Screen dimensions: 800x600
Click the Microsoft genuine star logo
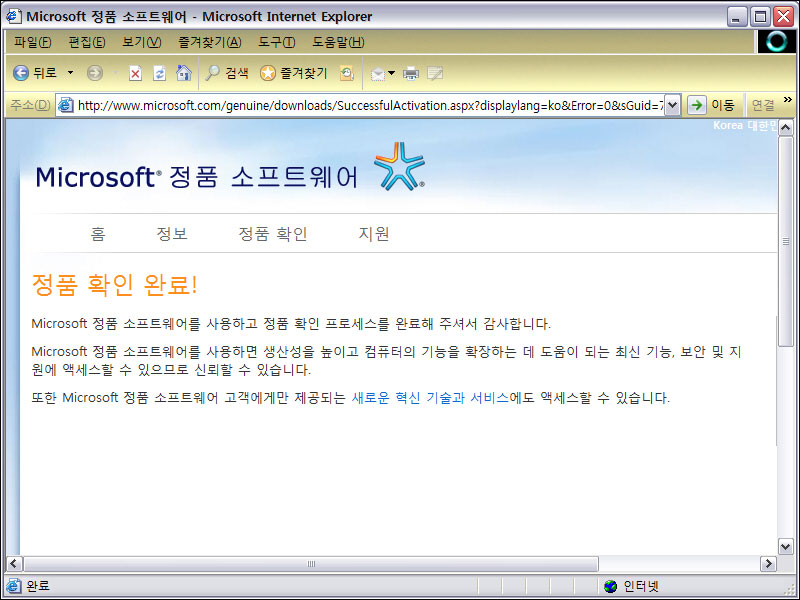click(x=399, y=166)
